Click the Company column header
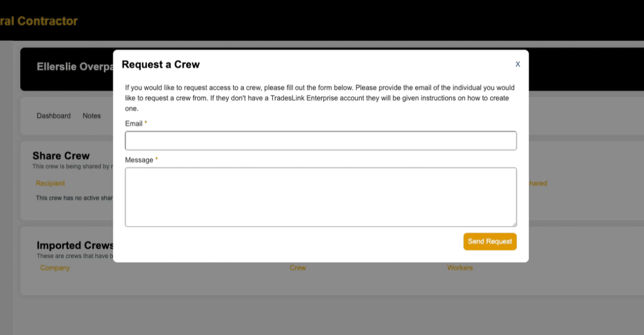This screenshot has width=644, height=335. pyautogui.click(x=55, y=268)
